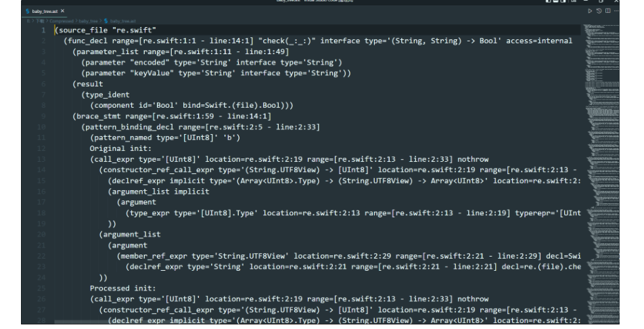The image size is (644, 329).
Task: Expand the baby_tree.ast file breadcrumb
Action: [123, 21]
